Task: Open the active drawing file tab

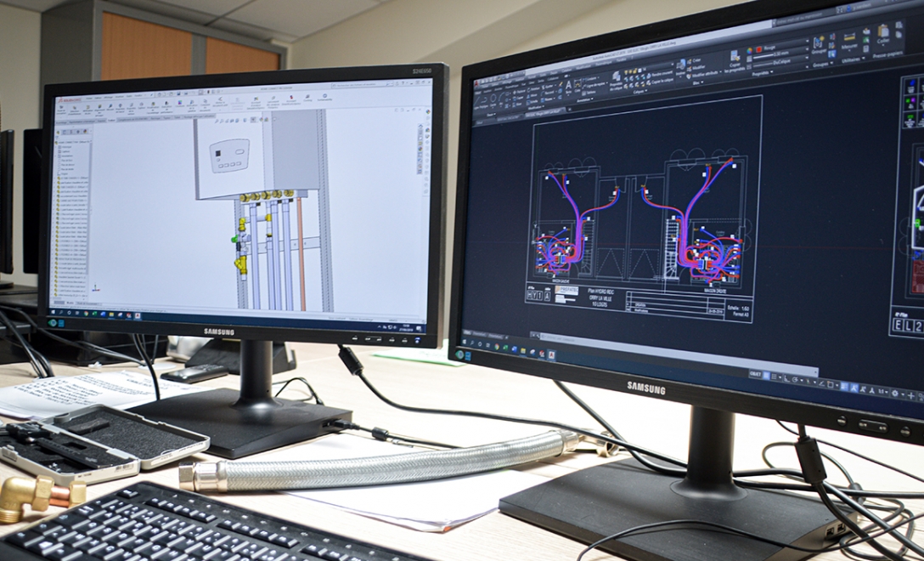Action: [x=544, y=110]
